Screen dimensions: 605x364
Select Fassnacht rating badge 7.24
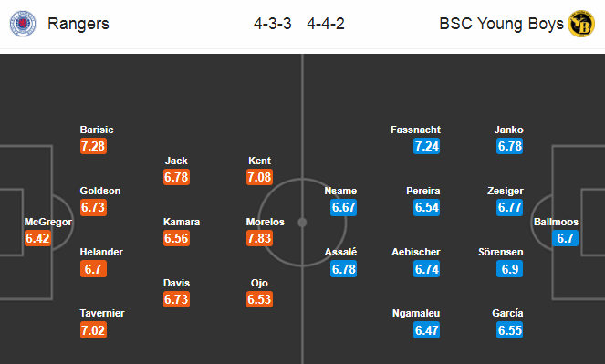[426, 146]
